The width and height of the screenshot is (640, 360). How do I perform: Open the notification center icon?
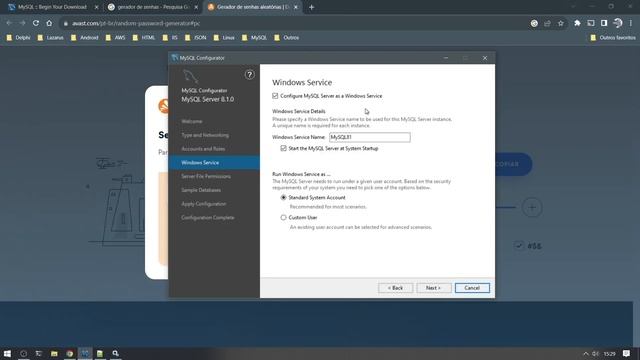click(x=627, y=353)
